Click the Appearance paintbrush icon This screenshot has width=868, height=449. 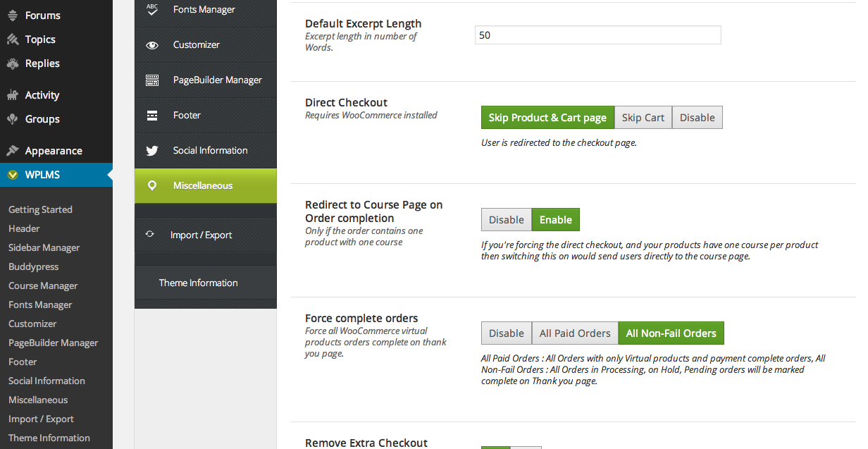(x=12, y=151)
